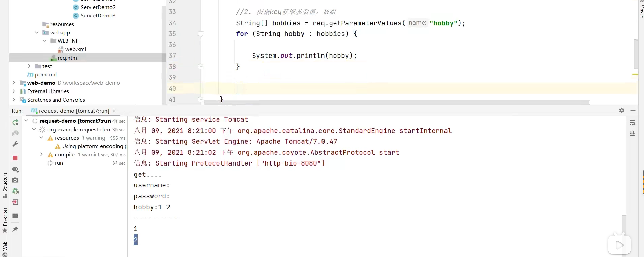Click fold marker at line 35

[201, 34]
